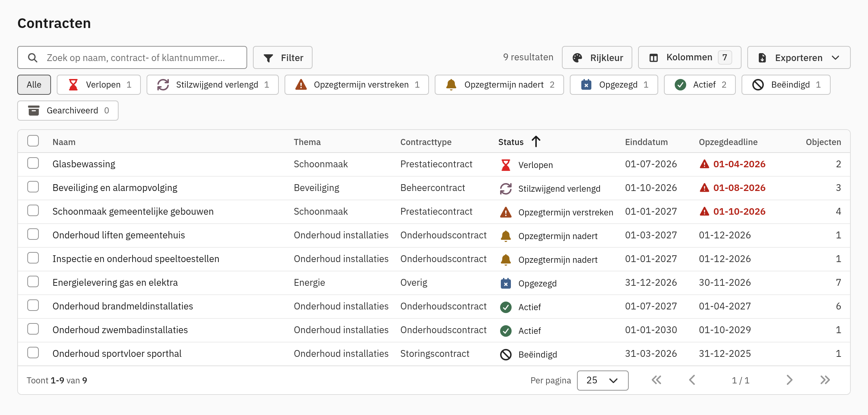The image size is (868, 415).
Task: Click the calendar icon in Energielevering row
Action: (x=505, y=283)
